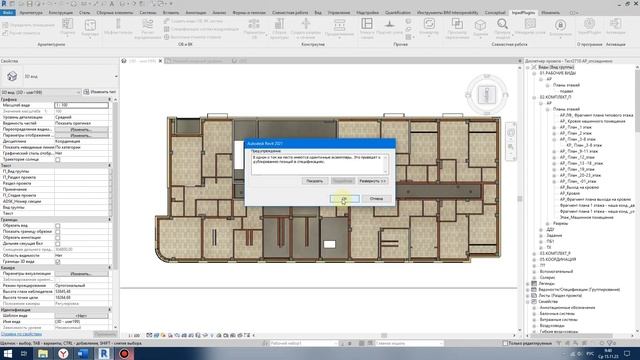Click the home icon beside the view tabs
The height and width of the screenshot is (360, 640).
click(124, 61)
